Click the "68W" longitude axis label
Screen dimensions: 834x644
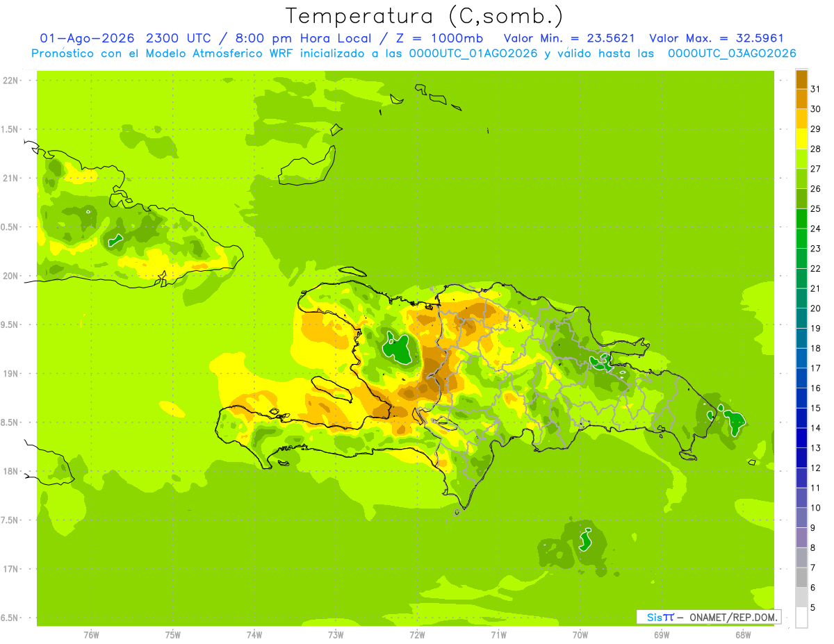742,635
